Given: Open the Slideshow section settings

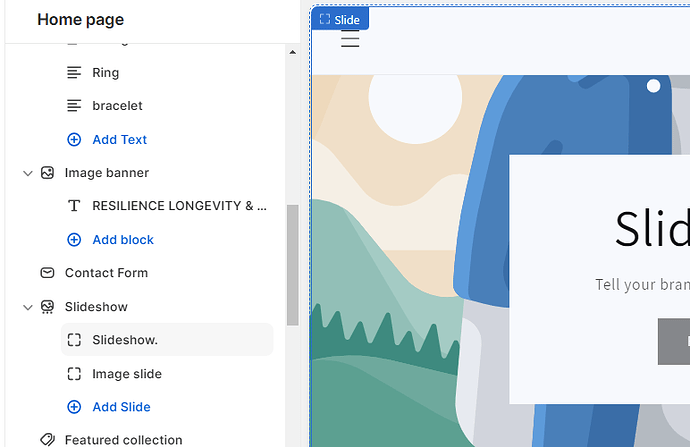Looking at the screenshot, I should pos(96,307).
